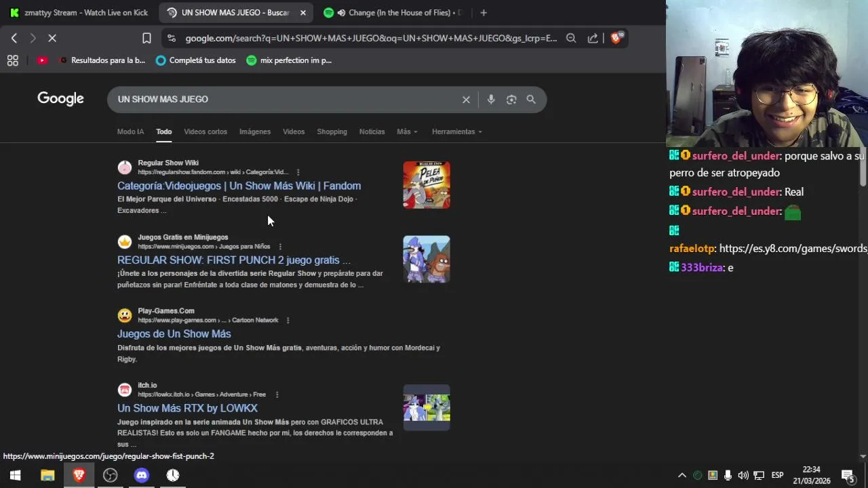Open more options for Play-Games.Com result
This screenshot has width=868, height=488.
click(288, 321)
